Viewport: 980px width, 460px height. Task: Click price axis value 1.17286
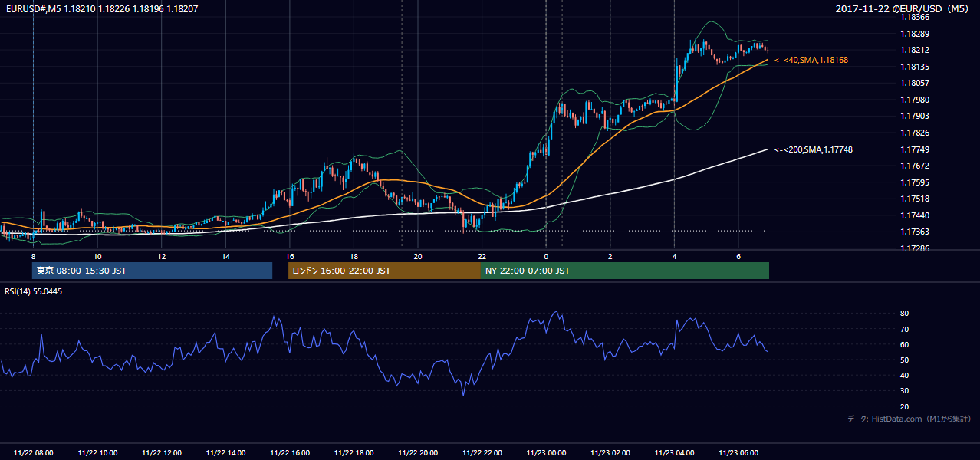pos(915,248)
